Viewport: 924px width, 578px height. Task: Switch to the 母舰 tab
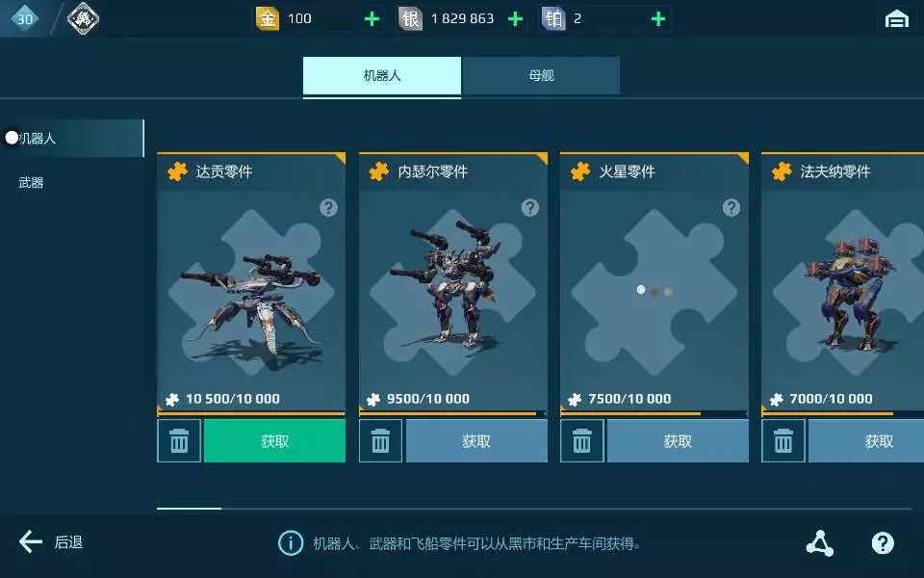click(541, 75)
